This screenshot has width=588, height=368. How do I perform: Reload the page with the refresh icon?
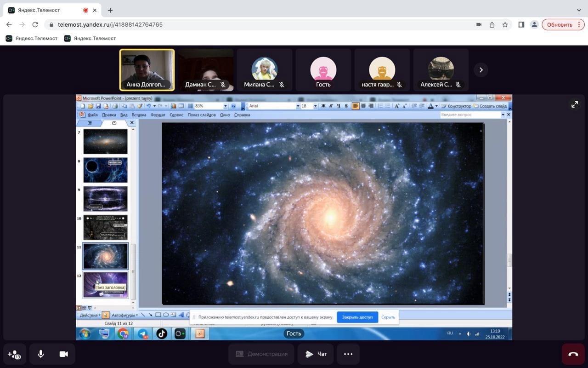click(35, 25)
